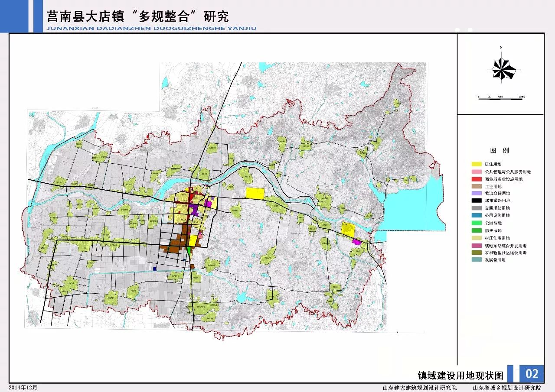Click the map scale bar

(x=501, y=99)
